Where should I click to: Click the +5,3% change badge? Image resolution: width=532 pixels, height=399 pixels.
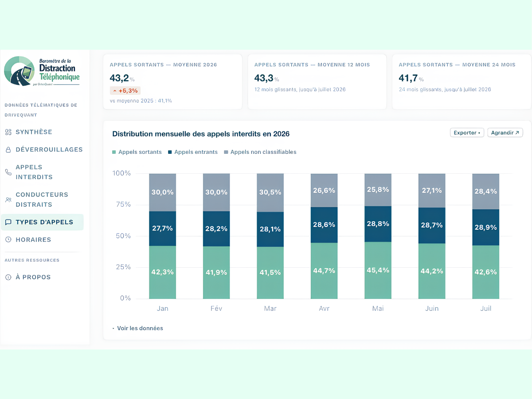[125, 90]
